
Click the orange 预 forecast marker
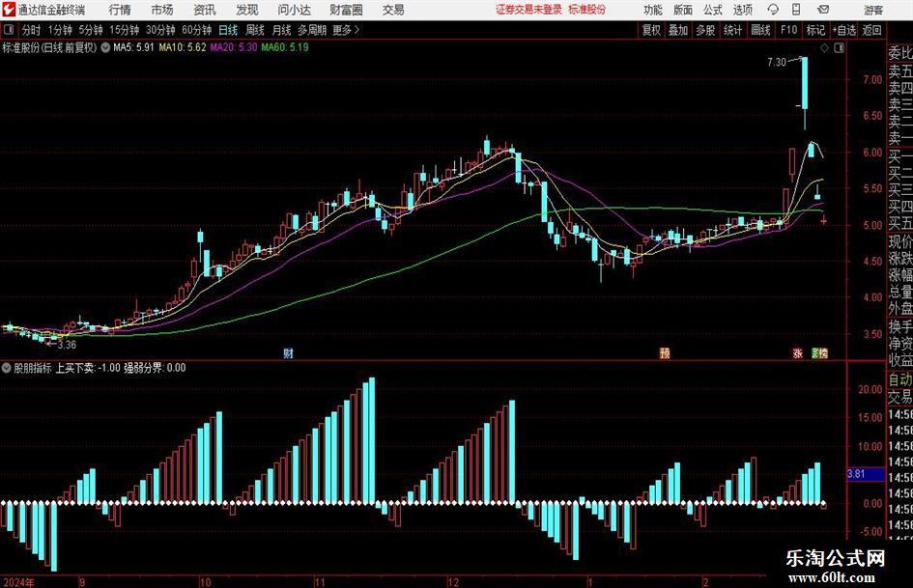click(x=665, y=352)
